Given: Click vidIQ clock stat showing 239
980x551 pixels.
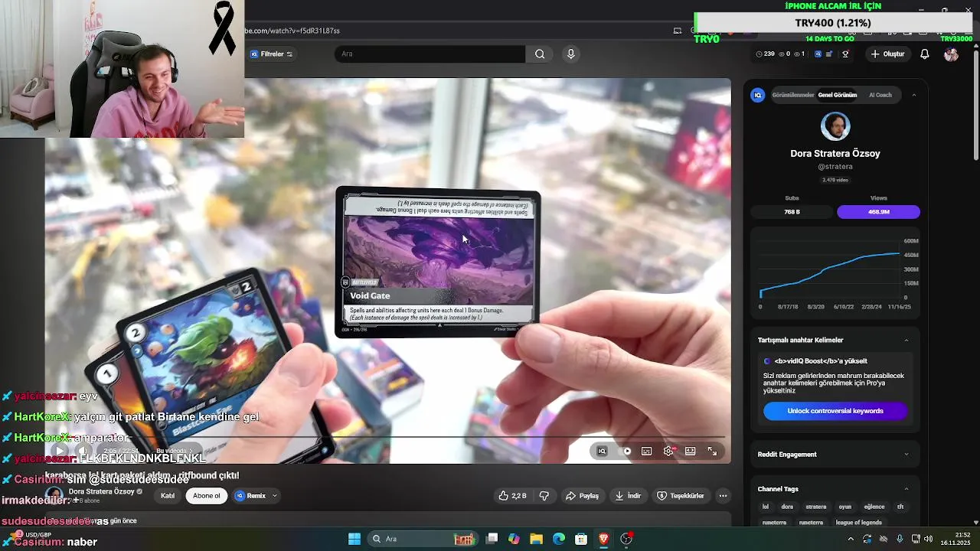Looking at the screenshot, I should [x=765, y=54].
